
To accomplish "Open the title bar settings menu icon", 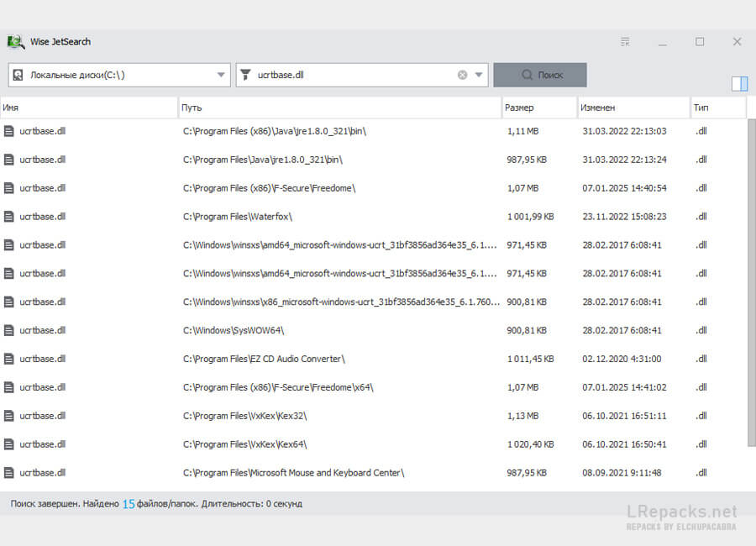I will 625,42.
